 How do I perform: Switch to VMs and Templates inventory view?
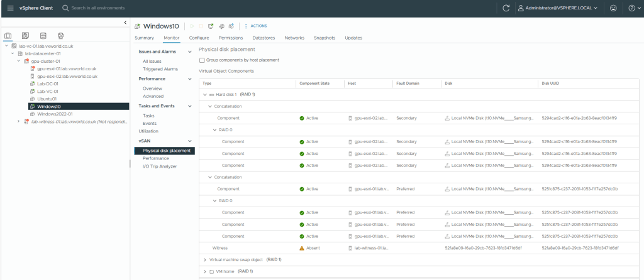pos(25,36)
